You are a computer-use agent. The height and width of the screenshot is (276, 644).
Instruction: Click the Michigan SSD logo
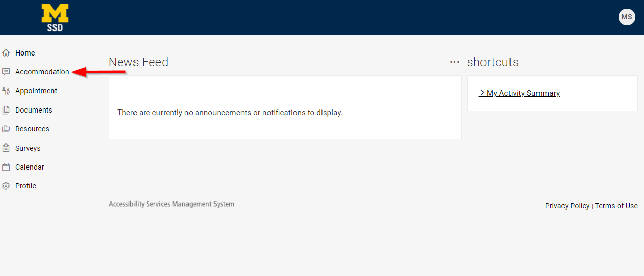click(55, 17)
